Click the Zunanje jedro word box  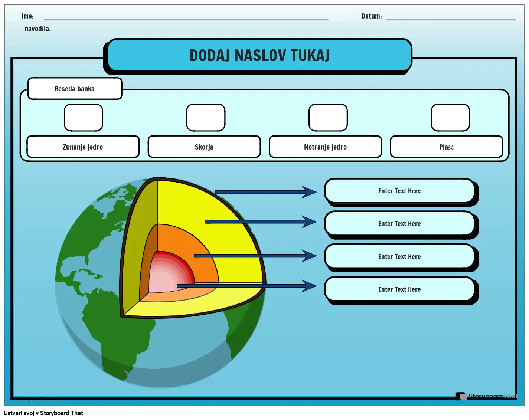click(x=83, y=147)
